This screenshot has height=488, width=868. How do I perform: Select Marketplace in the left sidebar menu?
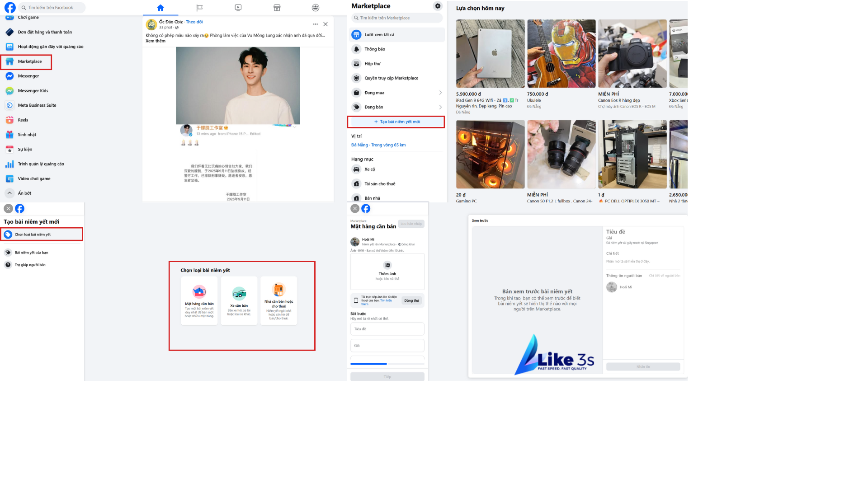(x=29, y=61)
